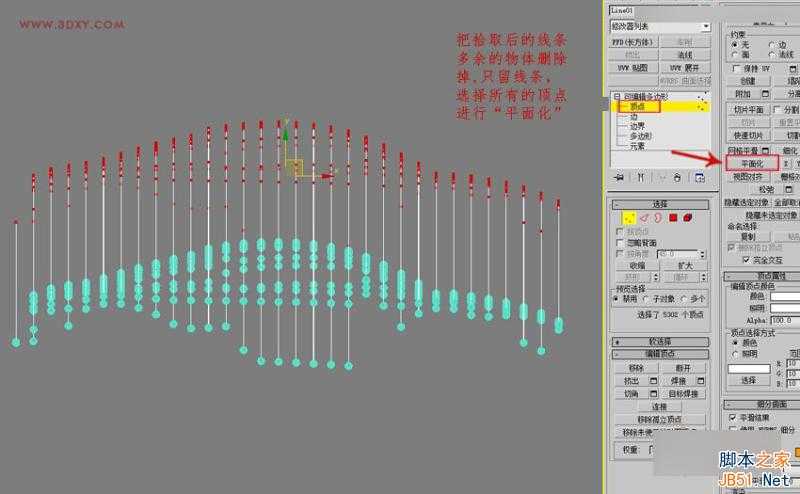Select 边 (Edge) level in modifier stack
The image size is (800, 494).
coord(634,117)
